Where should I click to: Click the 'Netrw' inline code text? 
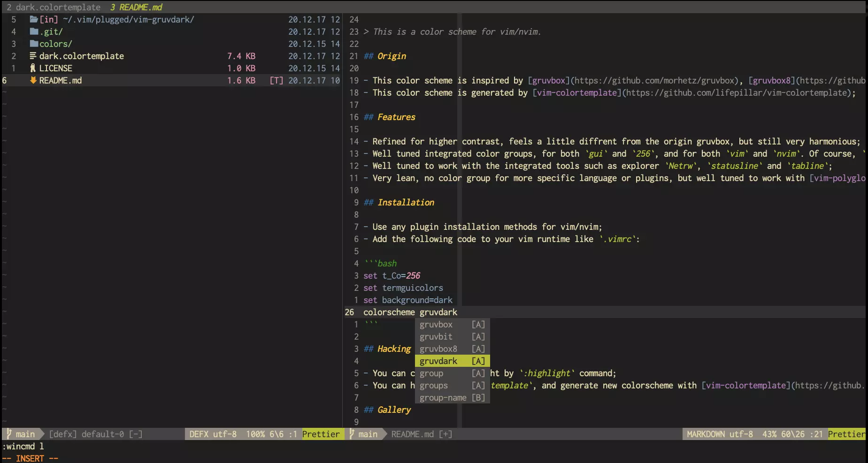pyautogui.click(x=680, y=166)
